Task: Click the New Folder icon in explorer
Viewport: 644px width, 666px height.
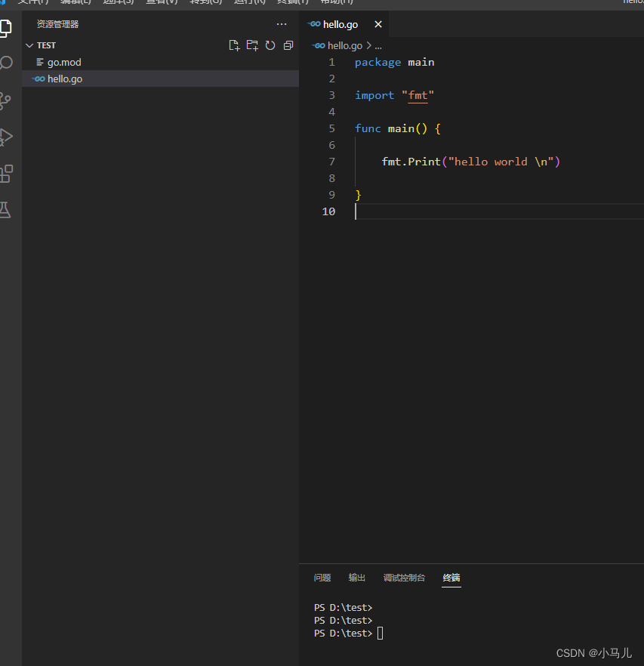Action: coord(252,45)
